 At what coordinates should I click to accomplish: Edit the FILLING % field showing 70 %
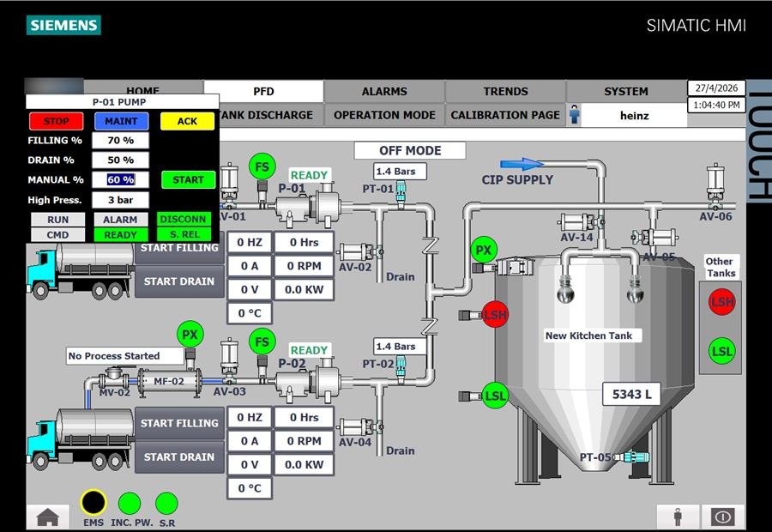coord(121,141)
